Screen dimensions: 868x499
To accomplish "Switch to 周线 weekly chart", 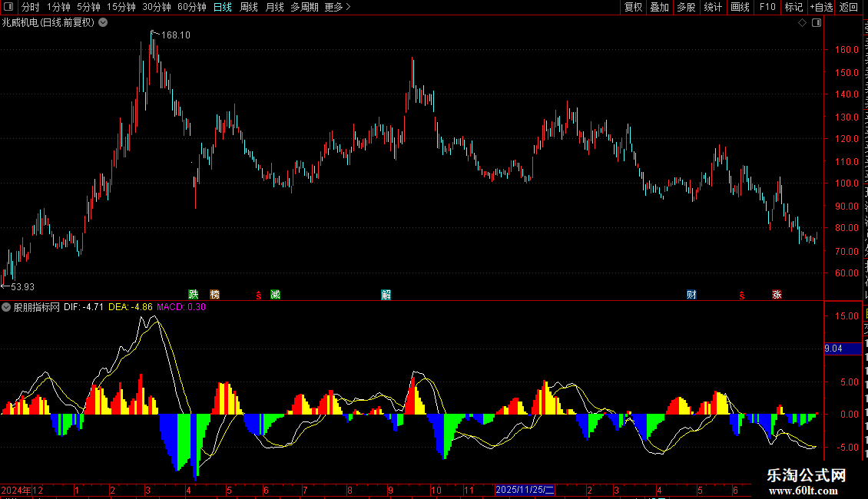I will [249, 7].
